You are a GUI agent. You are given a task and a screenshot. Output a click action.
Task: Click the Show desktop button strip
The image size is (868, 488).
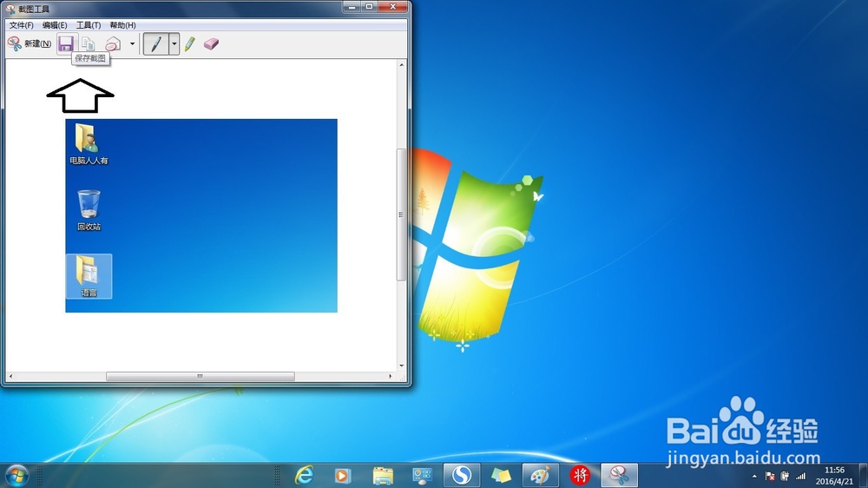(x=864, y=476)
